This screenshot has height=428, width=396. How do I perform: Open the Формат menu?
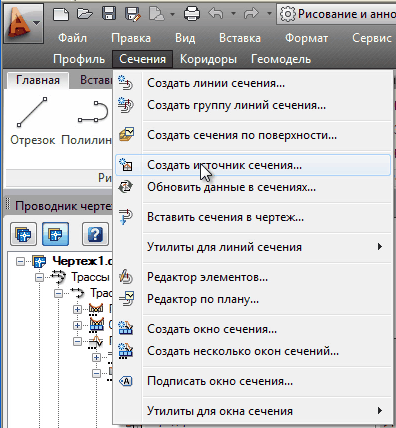click(306, 38)
